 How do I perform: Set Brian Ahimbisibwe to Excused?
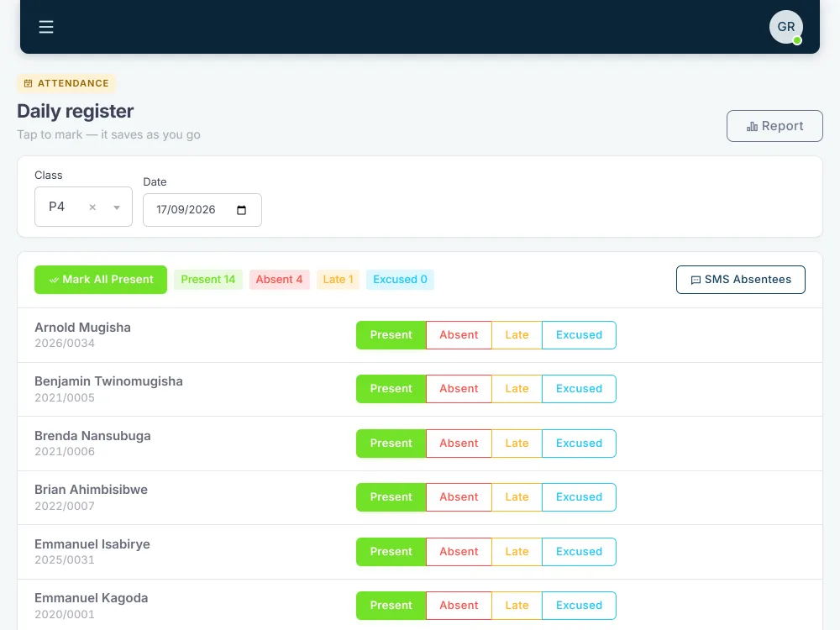coord(579,497)
